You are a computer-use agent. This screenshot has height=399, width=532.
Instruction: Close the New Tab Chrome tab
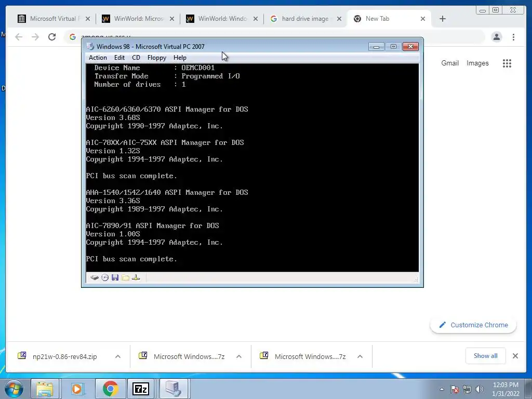point(423,19)
